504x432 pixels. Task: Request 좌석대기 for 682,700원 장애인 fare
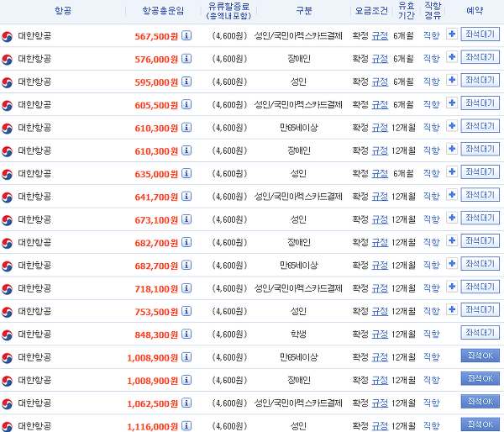click(x=480, y=240)
